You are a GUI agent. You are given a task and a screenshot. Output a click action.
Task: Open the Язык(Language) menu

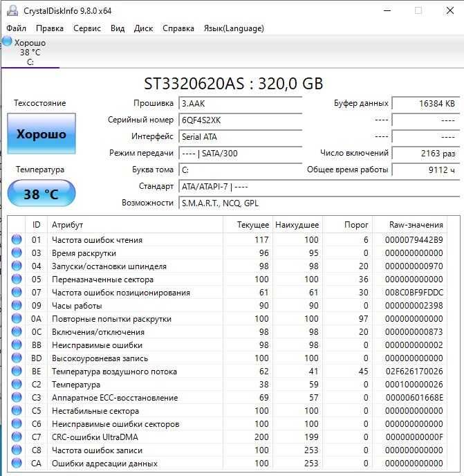coord(234,28)
